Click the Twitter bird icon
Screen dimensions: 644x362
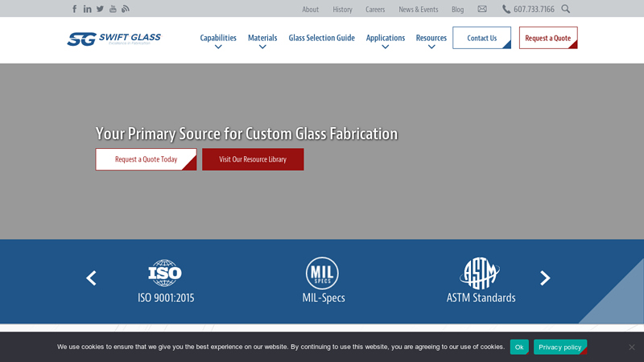click(x=100, y=9)
